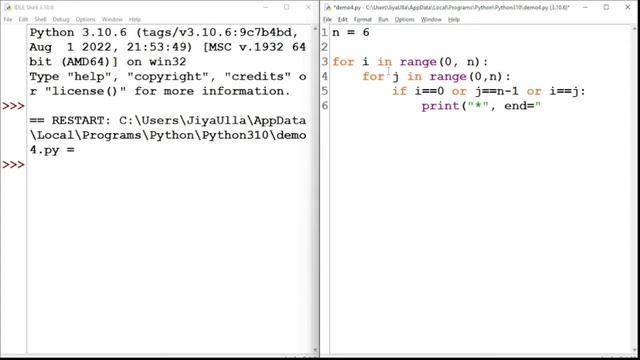Maximize the demo4.py editor window
This screenshot has width=640, height=360.
click(x=606, y=7)
